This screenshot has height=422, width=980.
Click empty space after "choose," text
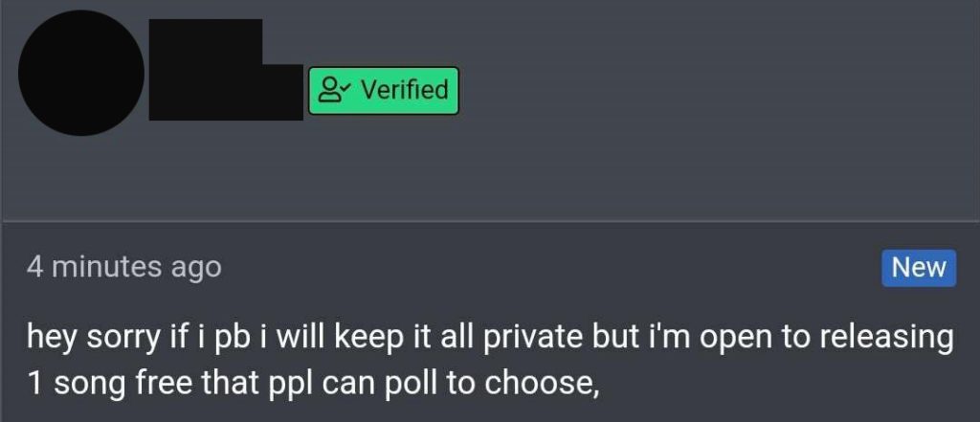click(781, 384)
